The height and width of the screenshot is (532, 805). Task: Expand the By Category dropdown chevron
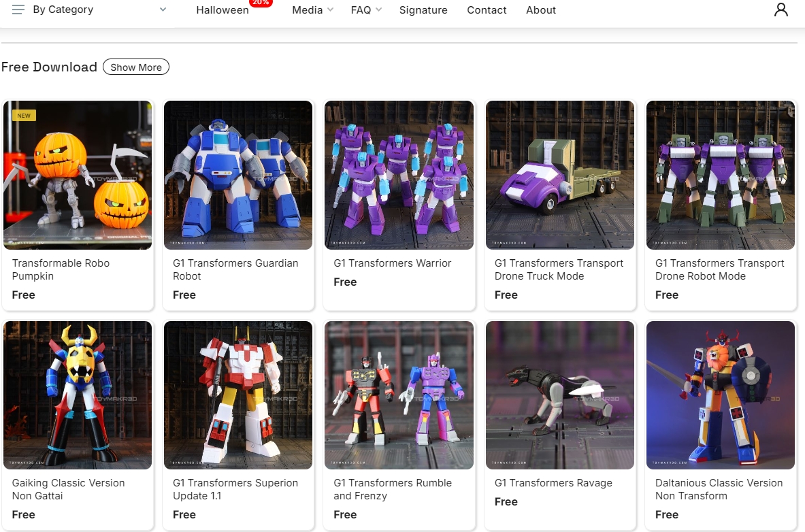pos(163,10)
